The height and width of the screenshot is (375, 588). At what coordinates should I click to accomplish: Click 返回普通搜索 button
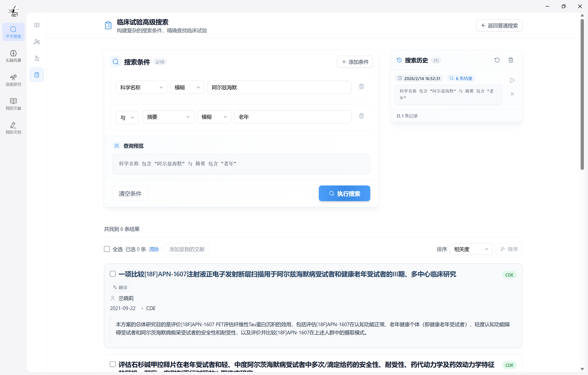point(499,25)
